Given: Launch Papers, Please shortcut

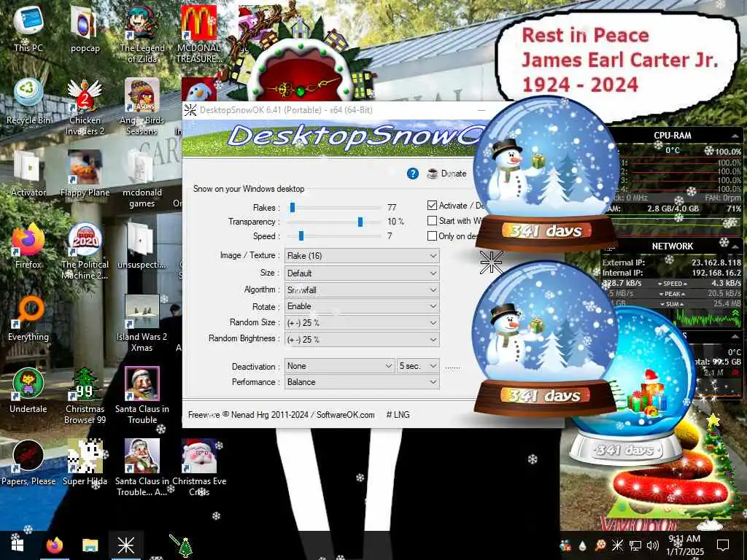Looking at the screenshot, I should click(x=28, y=463).
